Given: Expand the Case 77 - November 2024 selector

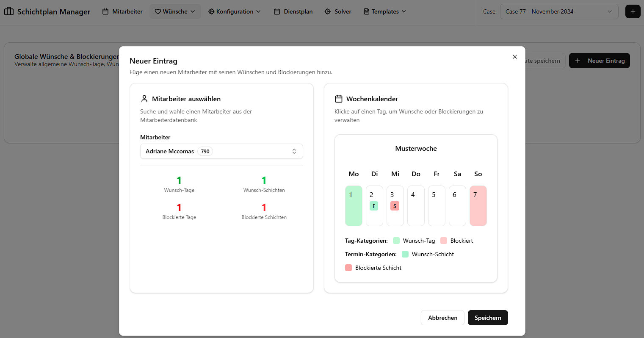Looking at the screenshot, I should 558,11.
